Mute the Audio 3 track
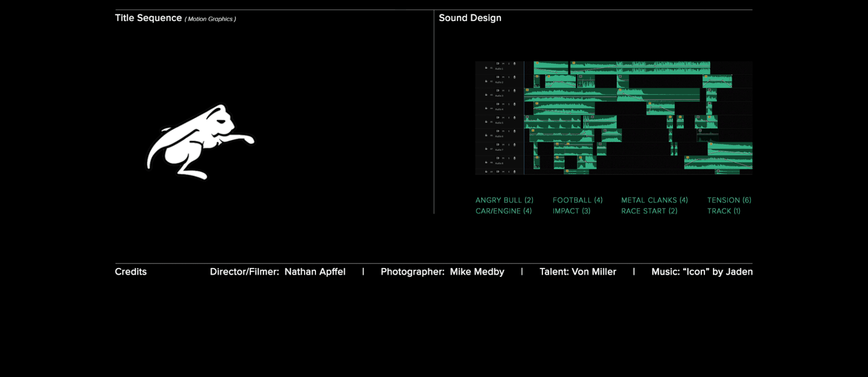This screenshot has height=377, width=868. pos(503,91)
